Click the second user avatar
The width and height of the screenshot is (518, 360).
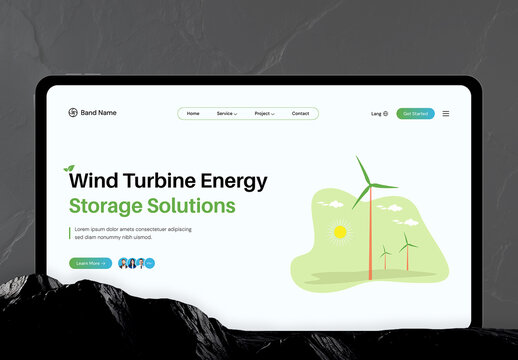point(132,263)
